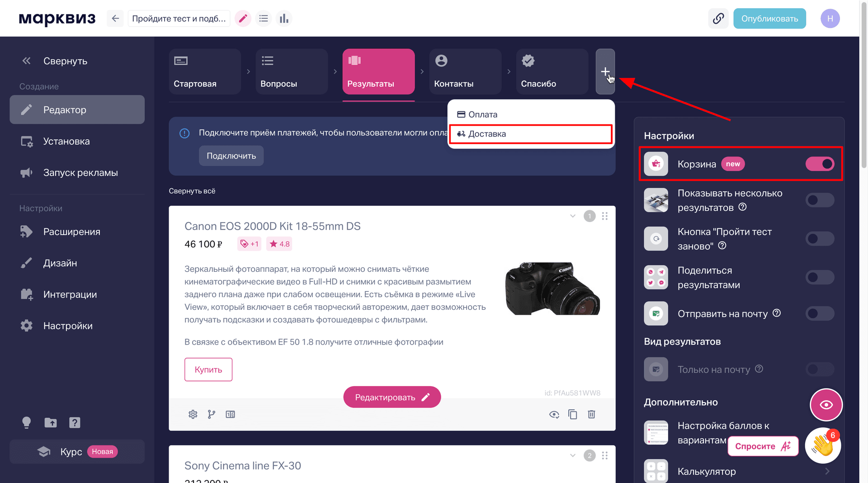The height and width of the screenshot is (483, 868).
Task: Collapse the Canon EOS 2000D card chevron
Action: [x=573, y=216]
